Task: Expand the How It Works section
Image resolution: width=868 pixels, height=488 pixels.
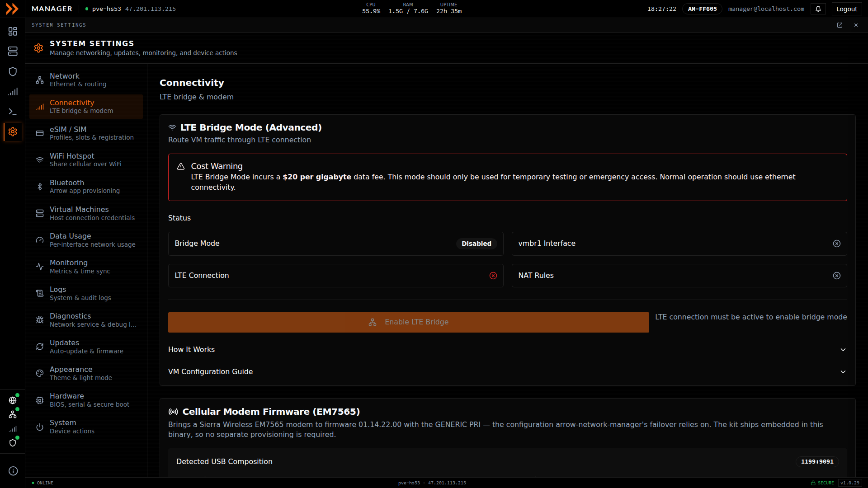Action: [507, 350]
